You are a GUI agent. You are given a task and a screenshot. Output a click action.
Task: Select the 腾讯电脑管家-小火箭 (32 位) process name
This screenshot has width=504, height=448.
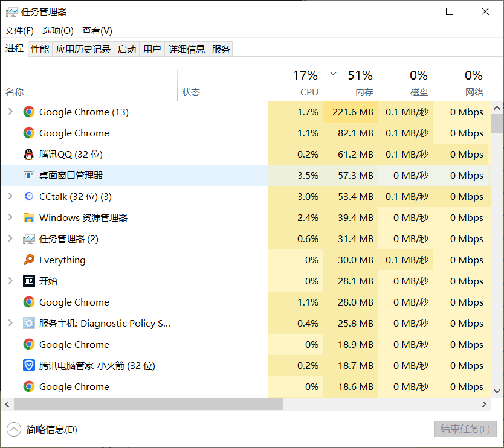point(97,365)
